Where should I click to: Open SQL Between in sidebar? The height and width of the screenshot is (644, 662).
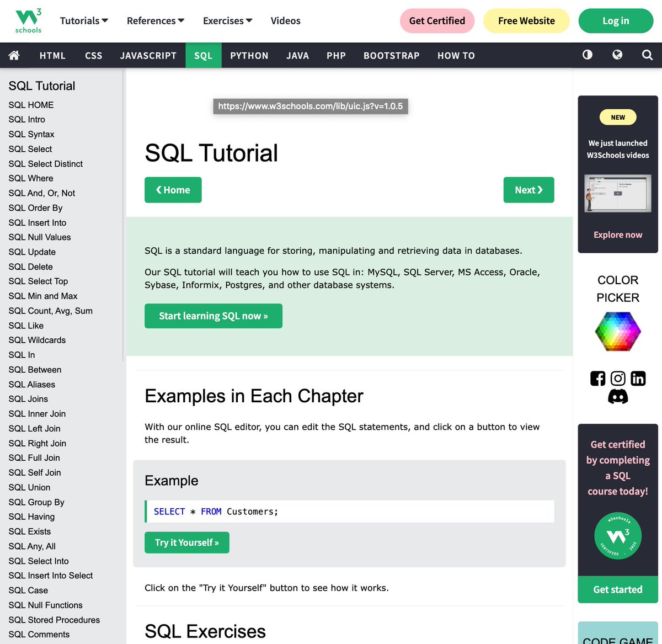pyautogui.click(x=35, y=370)
